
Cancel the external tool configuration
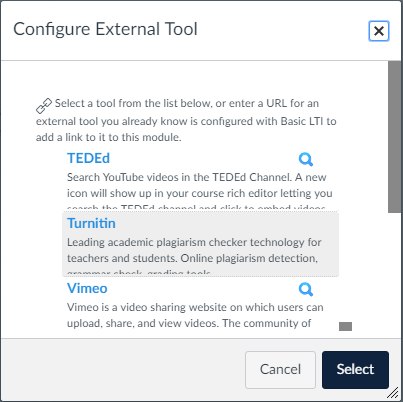click(280, 370)
